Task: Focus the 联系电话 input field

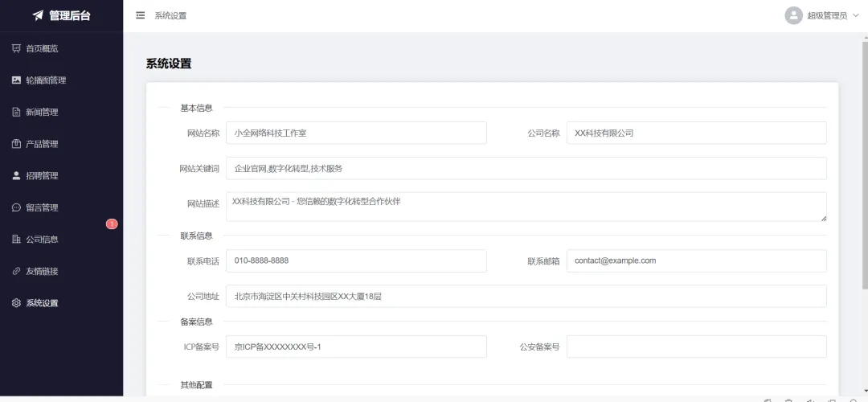Action: (357, 260)
